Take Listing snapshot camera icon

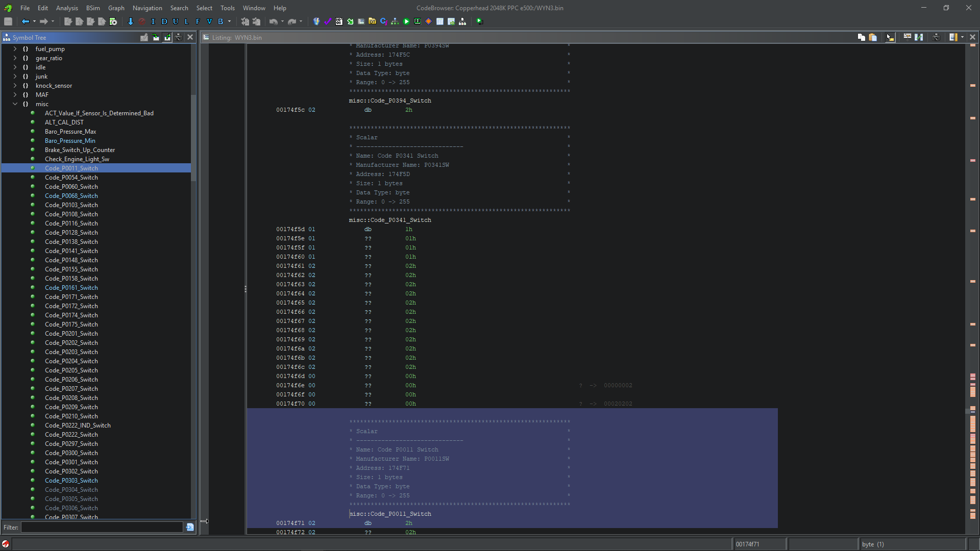(936, 37)
